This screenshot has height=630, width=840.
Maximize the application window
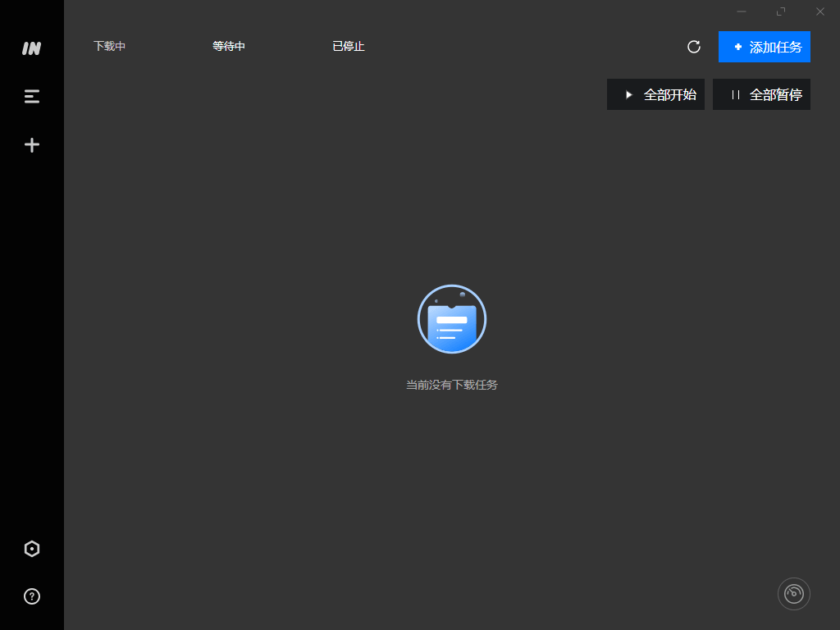[780, 11]
